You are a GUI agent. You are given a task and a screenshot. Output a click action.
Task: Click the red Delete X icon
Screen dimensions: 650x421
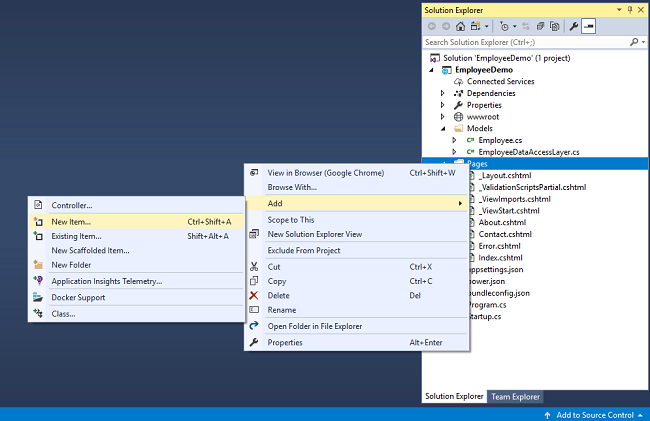pos(254,295)
